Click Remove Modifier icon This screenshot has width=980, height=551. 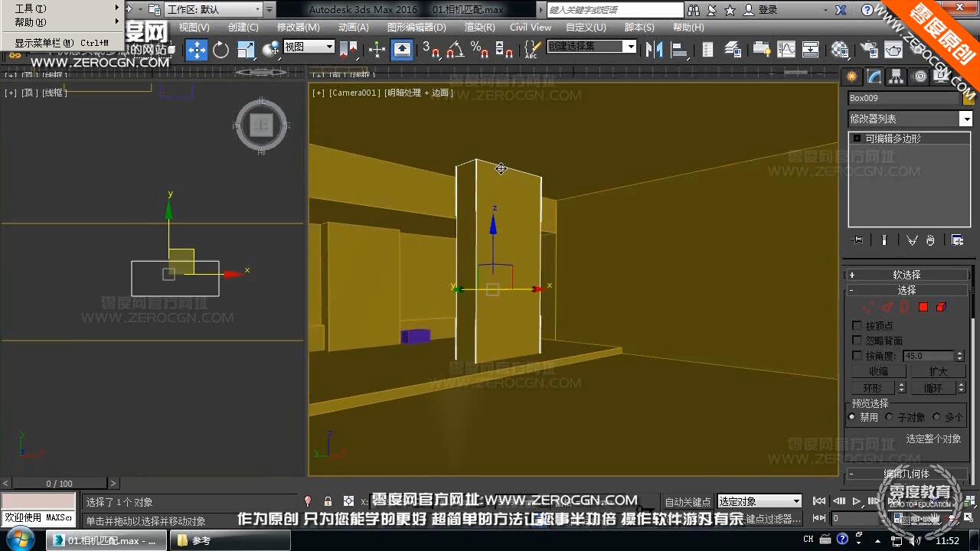tap(930, 240)
